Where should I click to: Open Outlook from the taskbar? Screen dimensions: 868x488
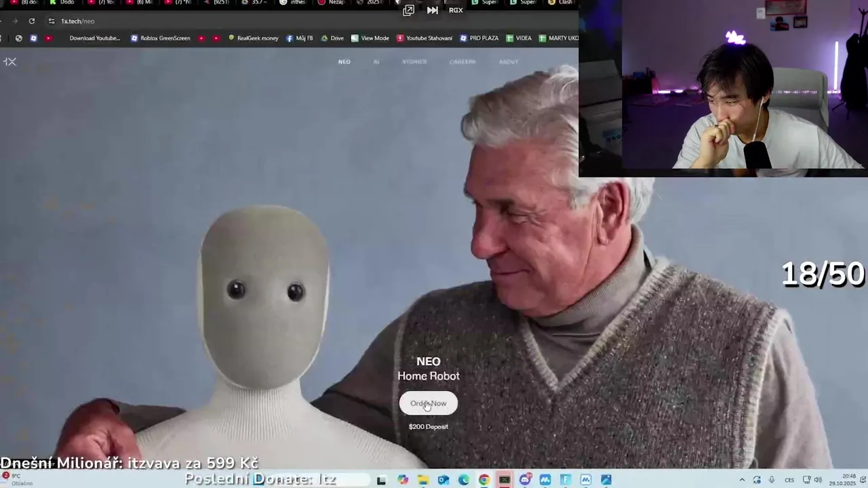[x=443, y=480]
